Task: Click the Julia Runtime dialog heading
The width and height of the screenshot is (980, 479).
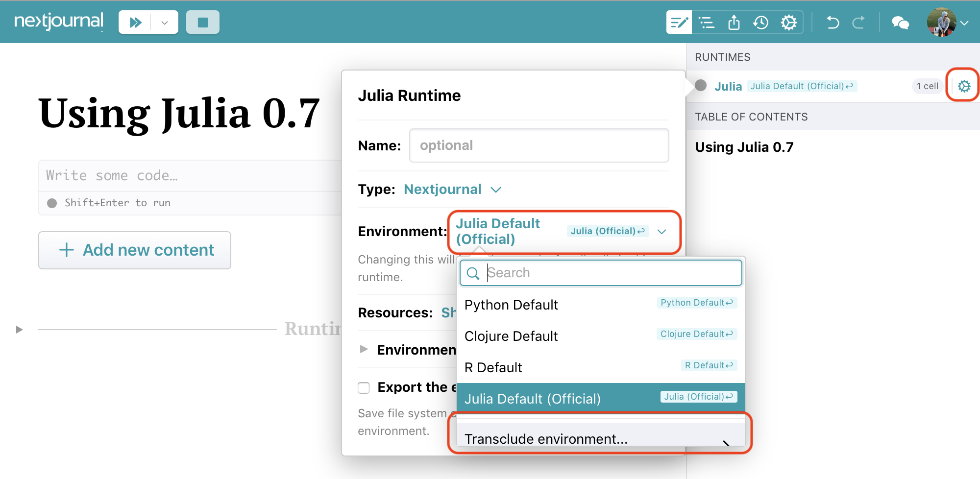Action: pos(409,96)
